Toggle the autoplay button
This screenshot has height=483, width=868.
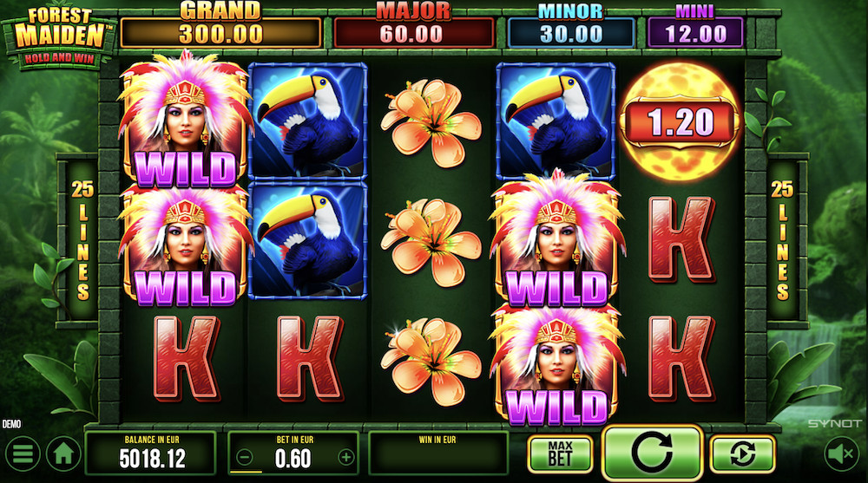(742, 454)
